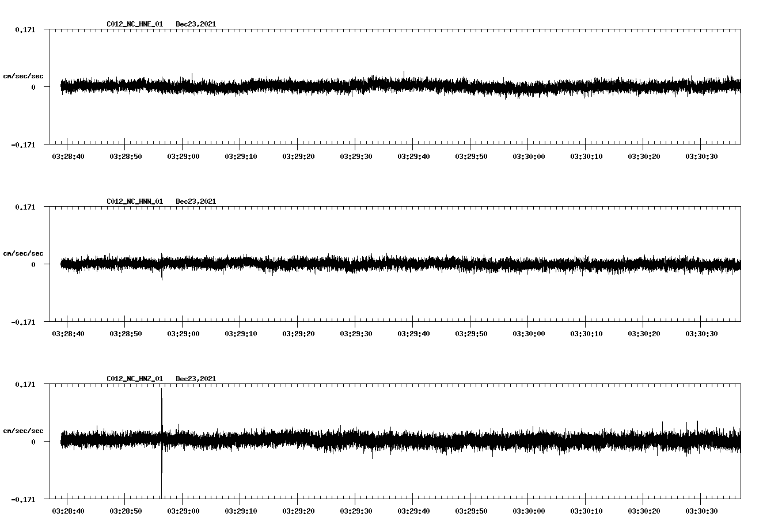Click 03:30:10 time label under HNZ plot
This screenshot has height=532, width=782.
[x=586, y=511]
